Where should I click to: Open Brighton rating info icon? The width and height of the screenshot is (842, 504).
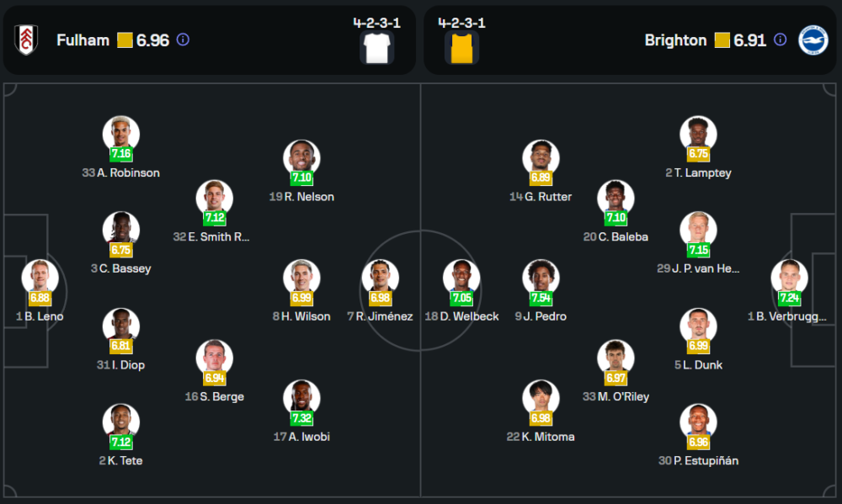(x=781, y=40)
